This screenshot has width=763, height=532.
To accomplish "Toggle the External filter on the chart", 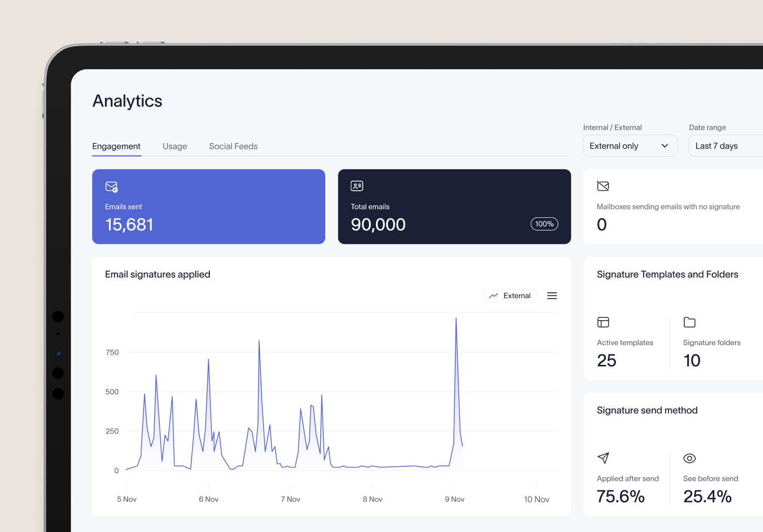I will tap(510, 296).
